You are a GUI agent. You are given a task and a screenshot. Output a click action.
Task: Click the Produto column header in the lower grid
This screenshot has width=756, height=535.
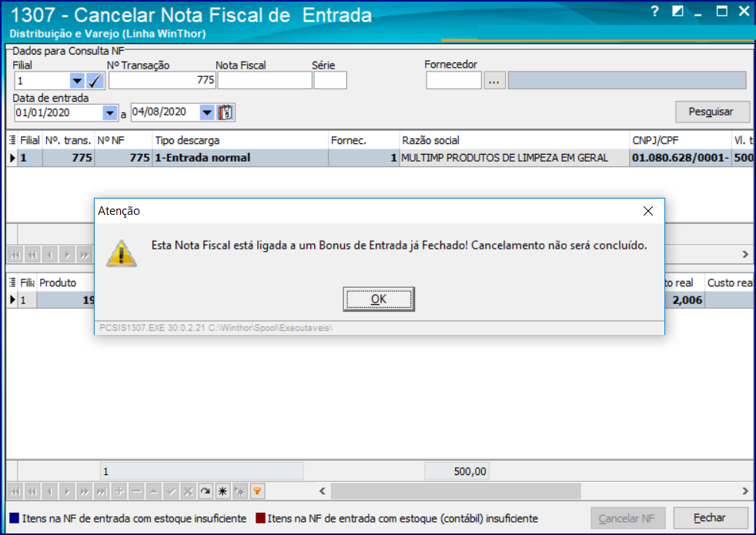65,283
